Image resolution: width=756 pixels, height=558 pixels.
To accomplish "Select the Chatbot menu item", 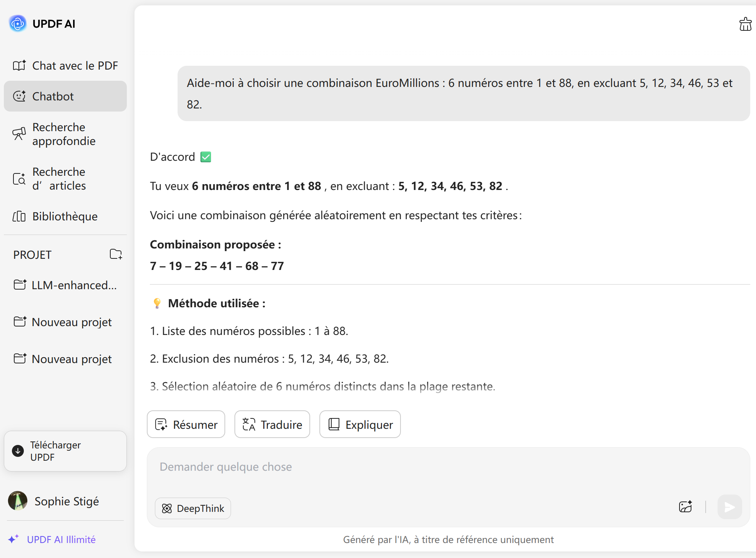I will [x=65, y=96].
